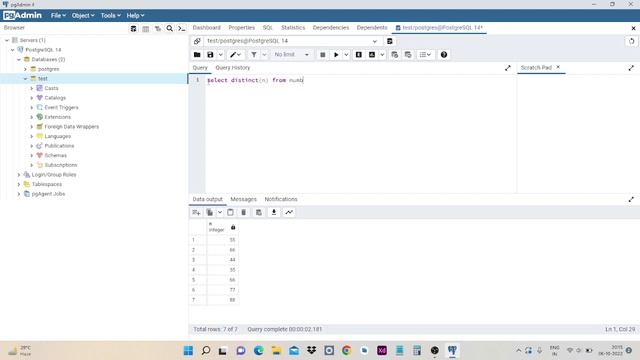Open the Save File options dropdown arrow
640x360 pixels.
pos(220,55)
